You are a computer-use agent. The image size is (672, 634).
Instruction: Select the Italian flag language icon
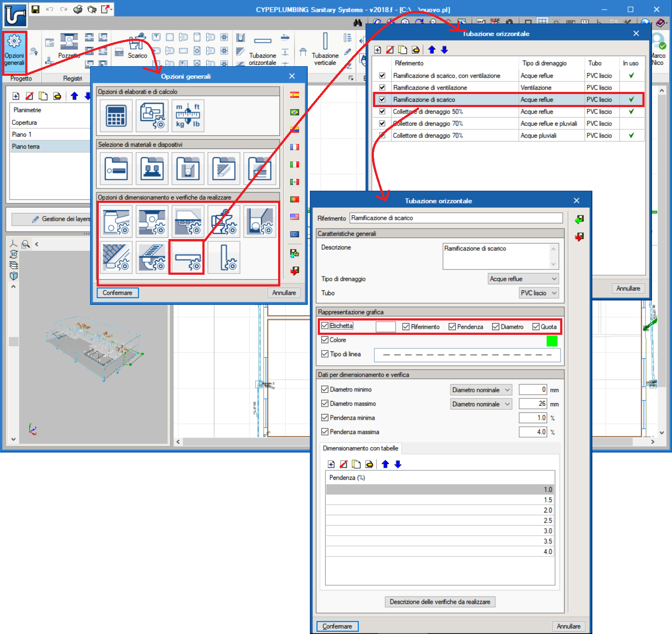[x=295, y=164]
